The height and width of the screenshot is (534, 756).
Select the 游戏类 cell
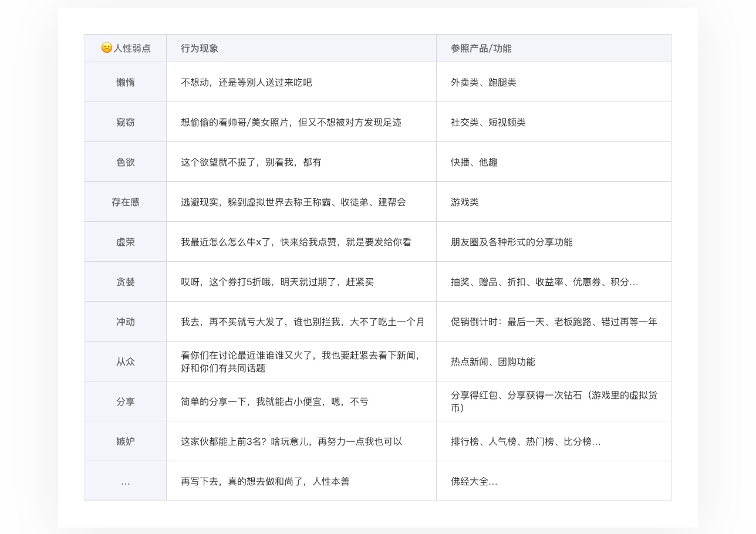[464, 201]
